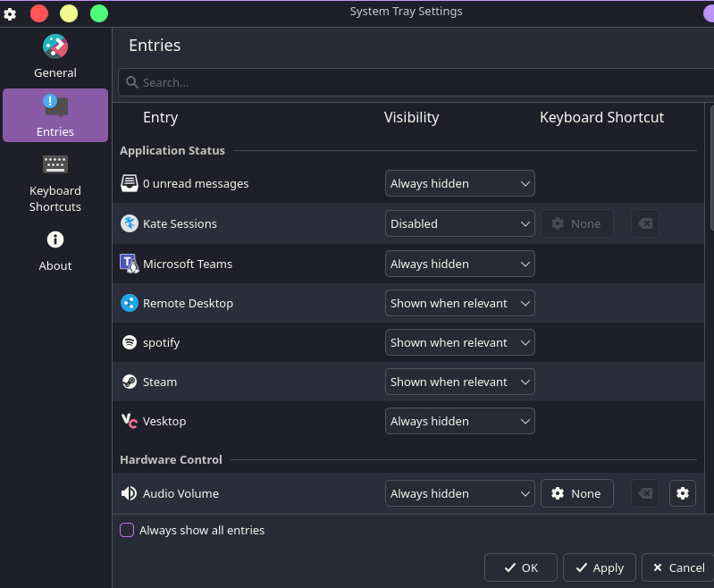Image resolution: width=714 pixels, height=588 pixels.
Task: Clear the Audio Volume keyboard shortcut
Action: pyautogui.click(x=644, y=493)
